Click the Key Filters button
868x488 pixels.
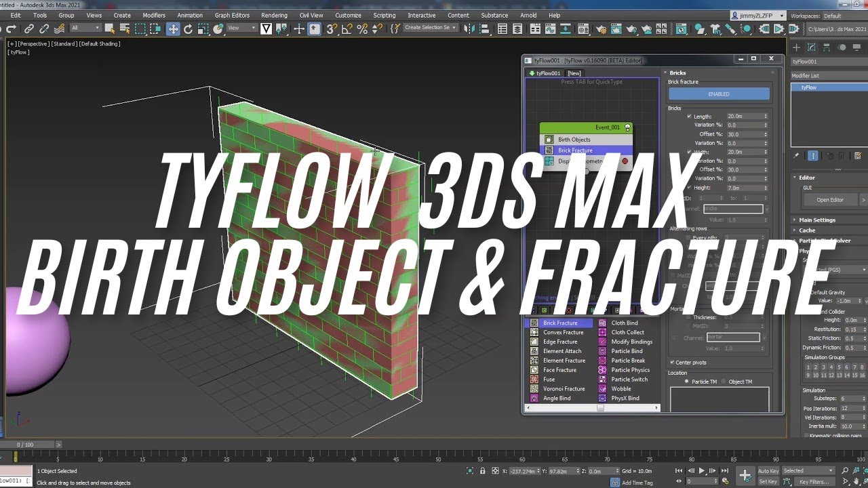click(x=814, y=482)
